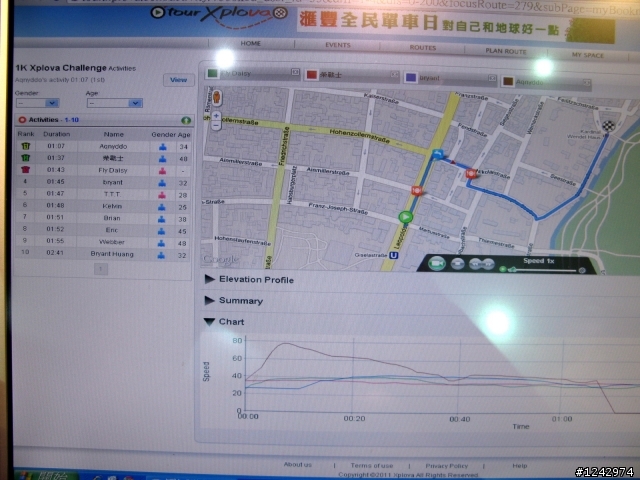The image size is (640, 480).
Task: Open MY SPACE from navigation bar
Action: [x=587, y=55]
